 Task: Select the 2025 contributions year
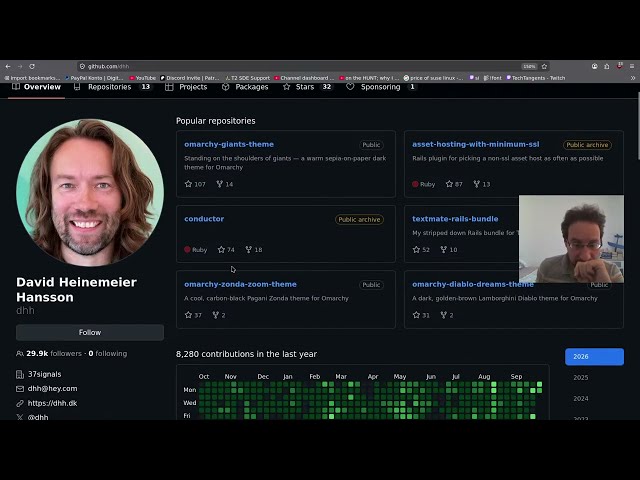[x=581, y=378]
